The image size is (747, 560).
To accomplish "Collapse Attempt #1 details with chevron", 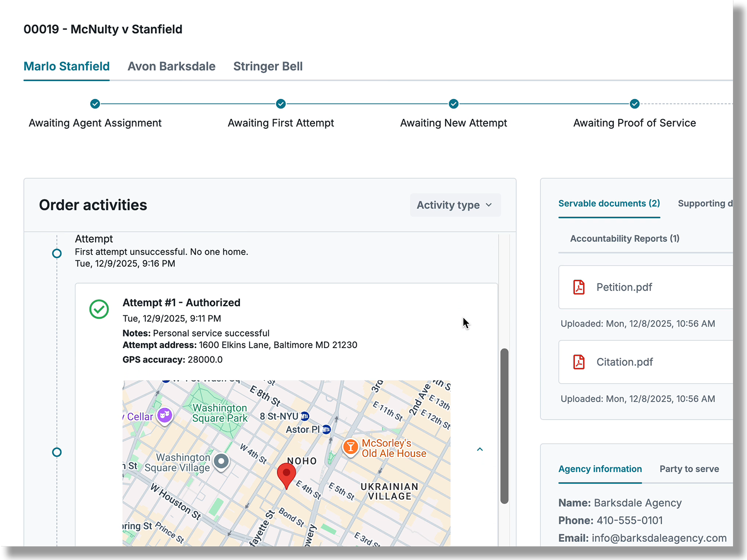I will click(x=479, y=449).
